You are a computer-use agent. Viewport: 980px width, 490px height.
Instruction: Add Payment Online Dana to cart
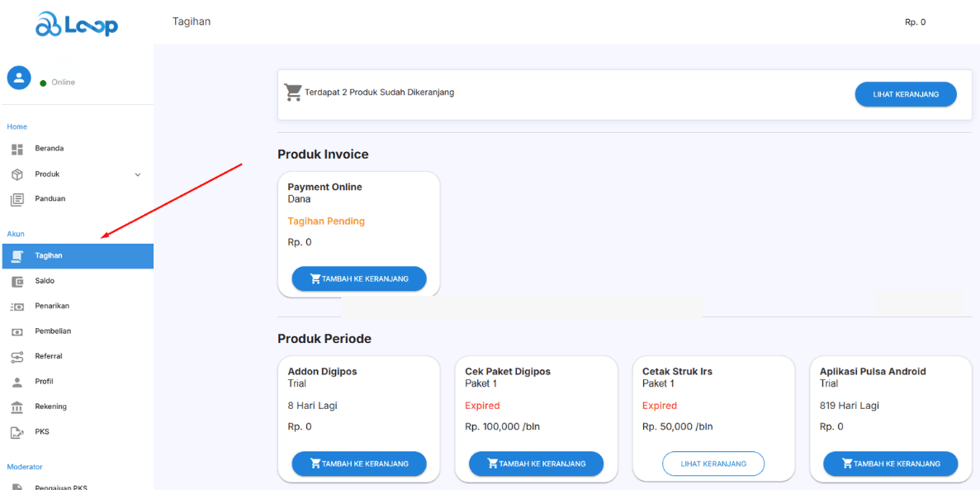(x=359, y=278)
